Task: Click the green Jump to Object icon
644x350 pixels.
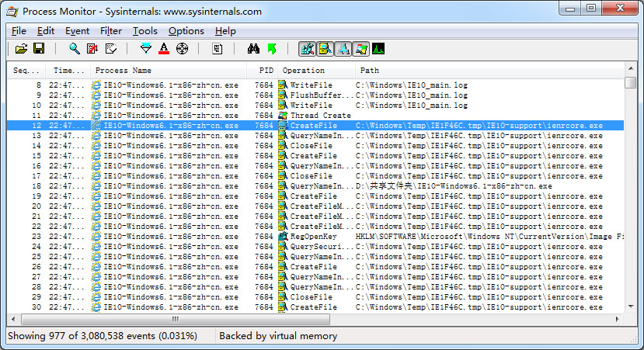Action: point(271,49)
